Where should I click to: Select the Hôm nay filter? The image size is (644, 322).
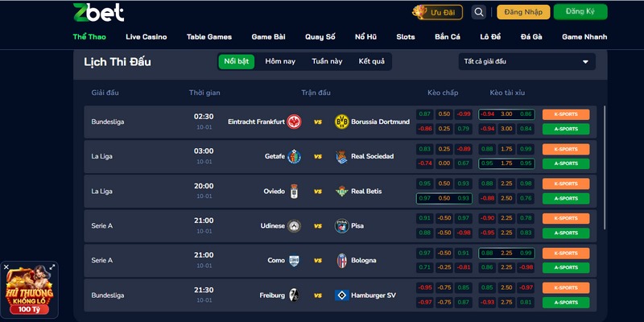(280, 61)
